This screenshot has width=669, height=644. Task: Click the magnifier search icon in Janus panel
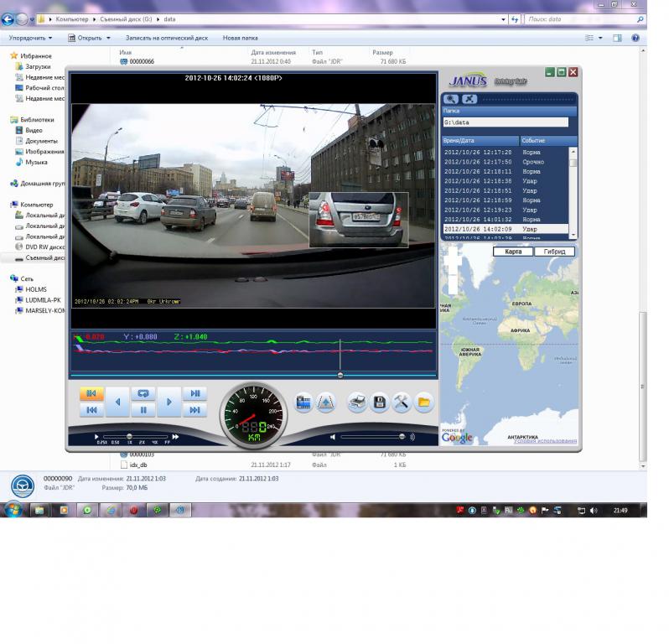[451, 99]
